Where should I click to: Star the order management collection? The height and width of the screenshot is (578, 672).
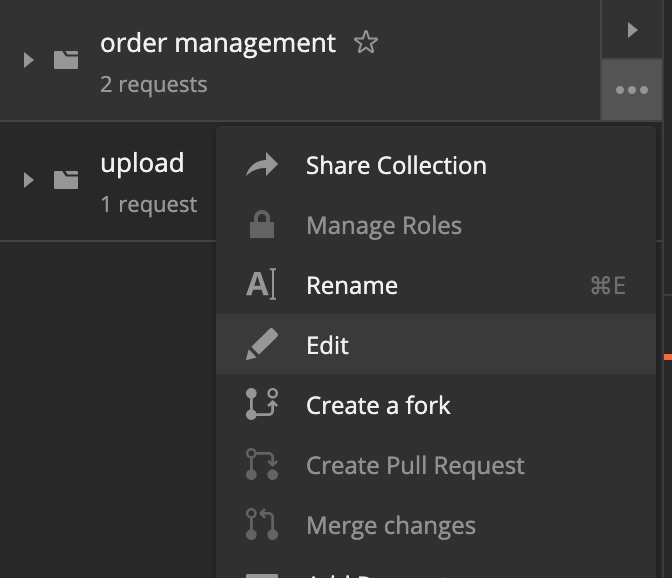366,43
